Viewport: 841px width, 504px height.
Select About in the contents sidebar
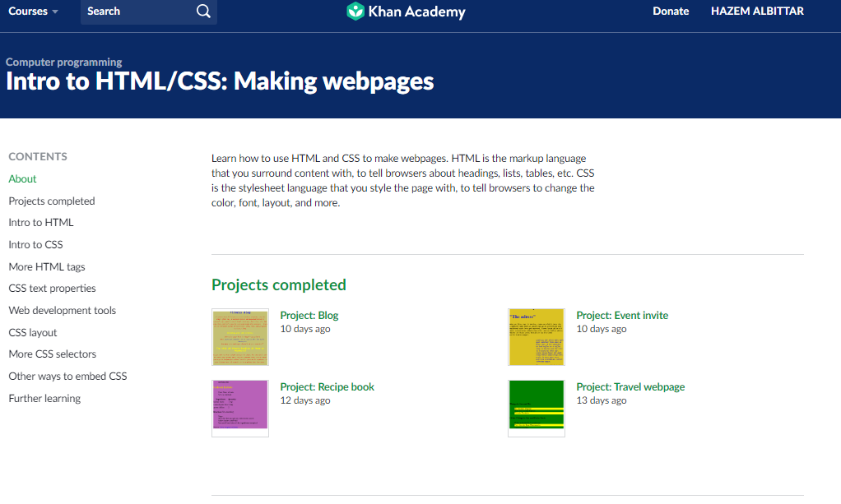tap(22, 179)
